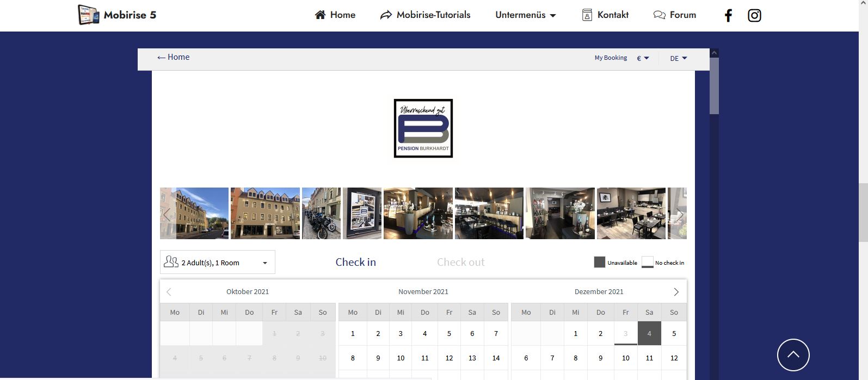Screen dimensions: 868x380
Task: Click the Mobirise 5 logo icon
Action: tap(88, 15)
